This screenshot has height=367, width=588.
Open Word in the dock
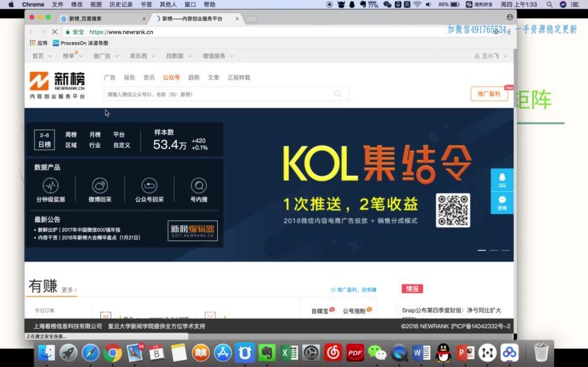(x=421, y=353)
